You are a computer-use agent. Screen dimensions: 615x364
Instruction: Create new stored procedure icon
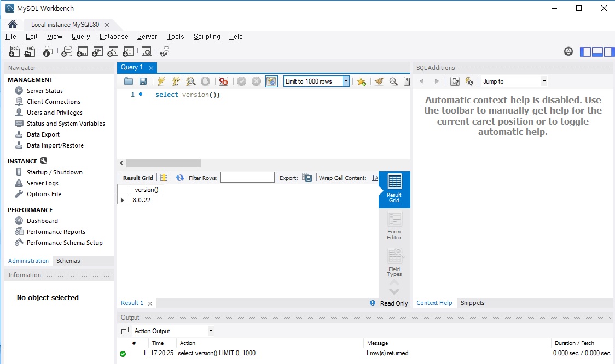coord(113,51)
